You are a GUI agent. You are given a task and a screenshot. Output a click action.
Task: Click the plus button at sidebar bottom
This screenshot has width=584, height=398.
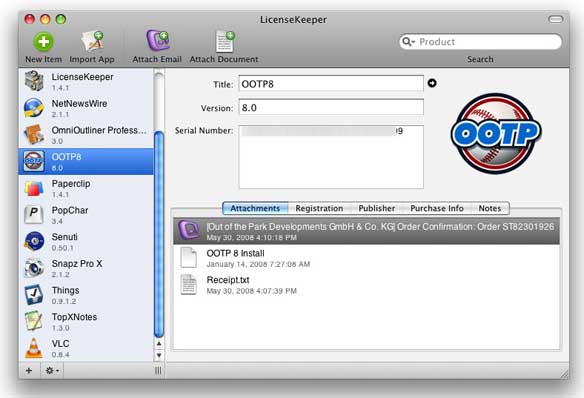(x=29, y=370)
